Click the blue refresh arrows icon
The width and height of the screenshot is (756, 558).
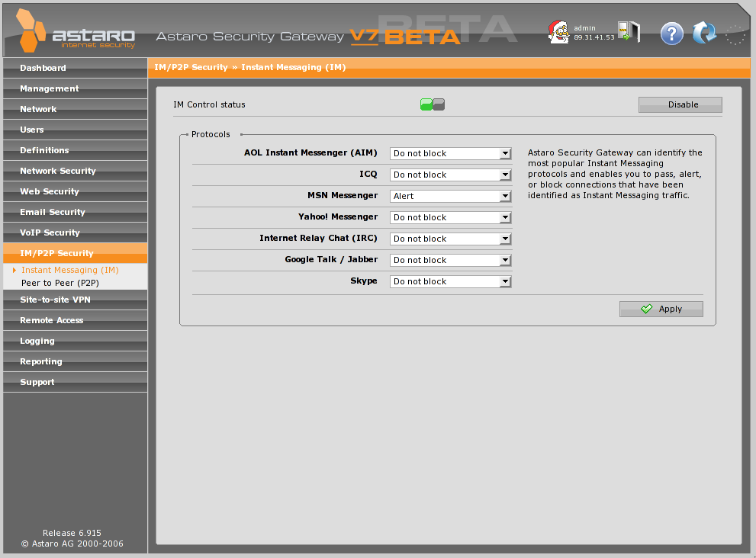(703, 33)
